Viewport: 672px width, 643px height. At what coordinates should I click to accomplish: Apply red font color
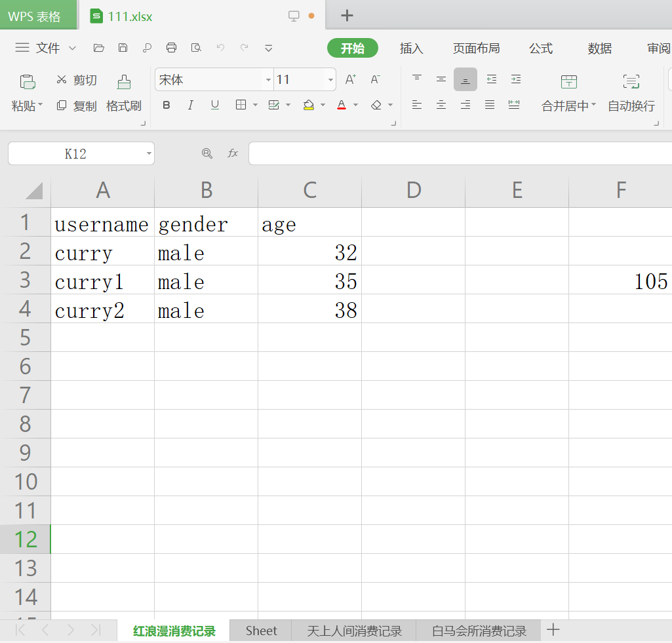(x=342, y=105)
